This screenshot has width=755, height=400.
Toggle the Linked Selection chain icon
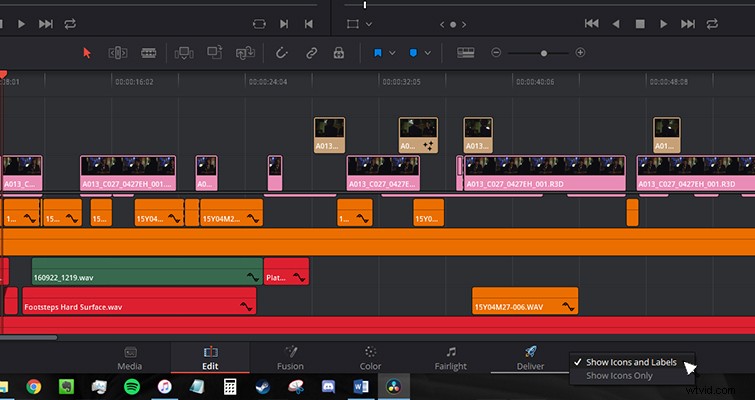(312, 53)
